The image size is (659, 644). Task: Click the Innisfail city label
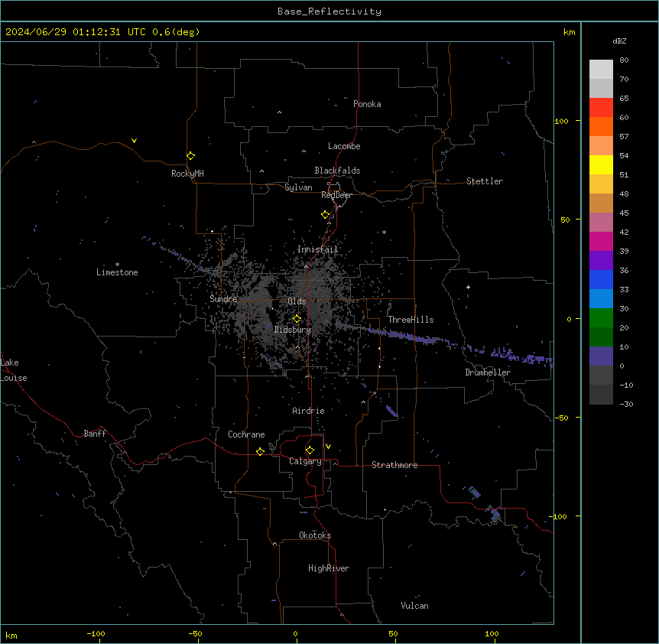click(318, 249)
